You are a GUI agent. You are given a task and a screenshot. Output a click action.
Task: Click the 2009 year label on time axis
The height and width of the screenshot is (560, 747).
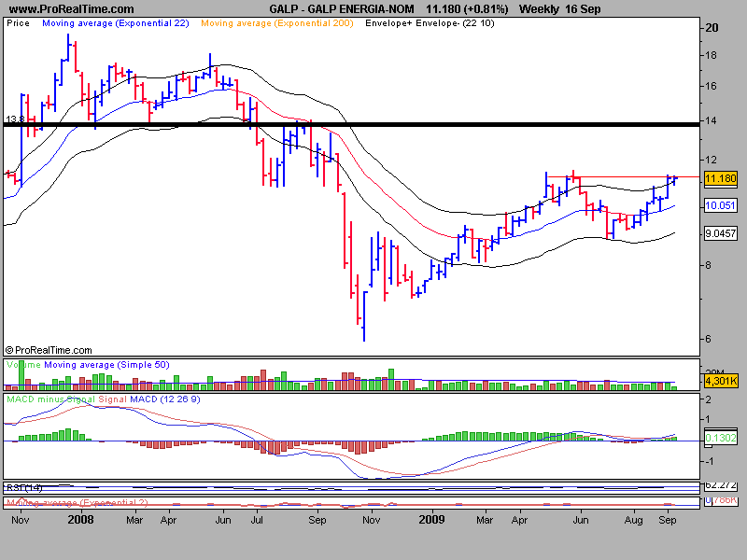[x=431, y=519]
